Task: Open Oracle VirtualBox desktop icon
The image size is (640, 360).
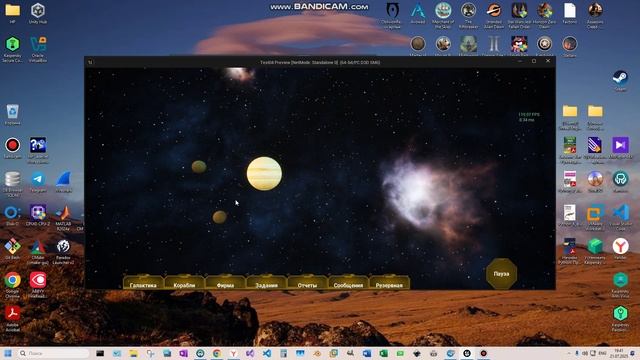Action: pyautogui.click(x=38, y=49)
